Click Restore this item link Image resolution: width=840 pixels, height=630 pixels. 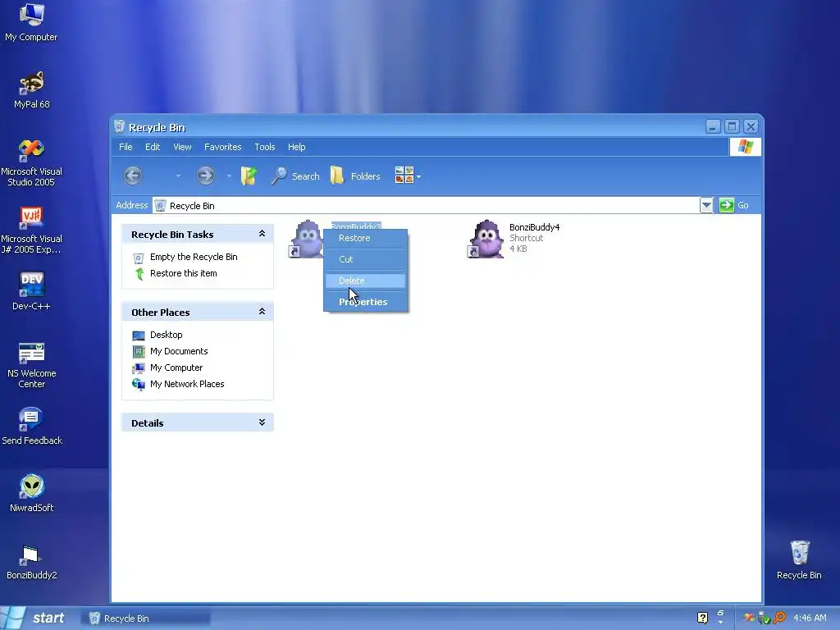[183, 273]
